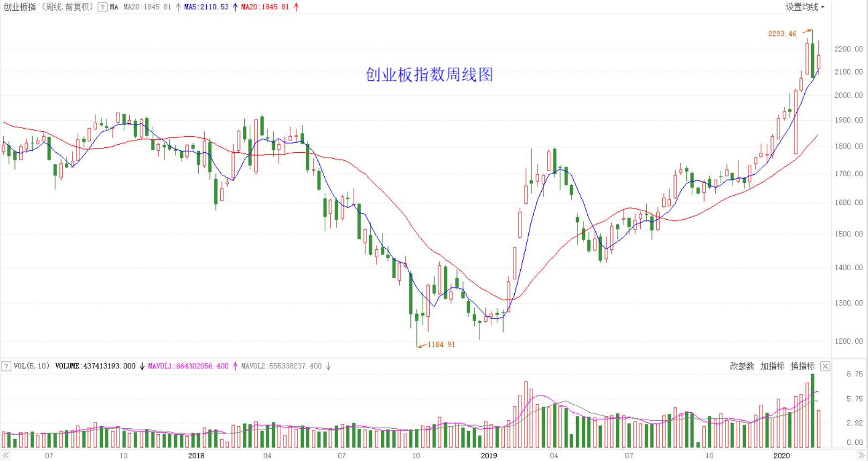Click the blue MA5:2110.53 value

pyautogui.click(x=206, y=7)
